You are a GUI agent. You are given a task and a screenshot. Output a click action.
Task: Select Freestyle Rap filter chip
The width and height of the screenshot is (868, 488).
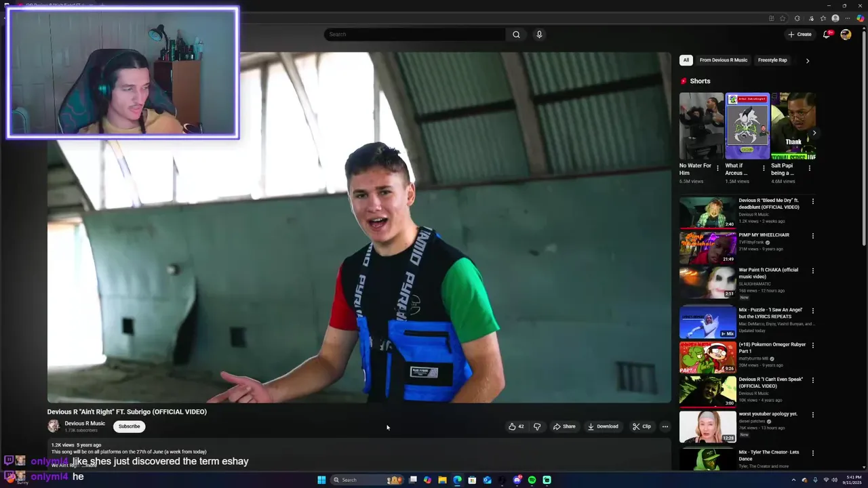click(x=772, y=60)
